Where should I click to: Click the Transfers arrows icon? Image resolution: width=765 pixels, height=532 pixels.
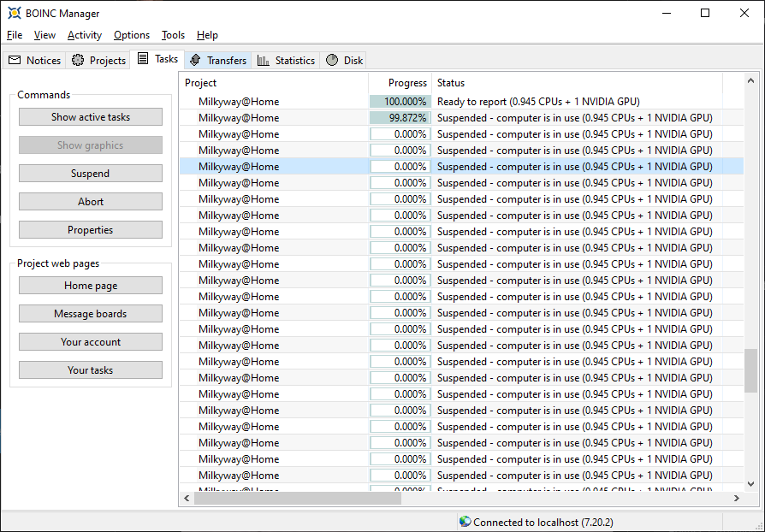[195, 60]
